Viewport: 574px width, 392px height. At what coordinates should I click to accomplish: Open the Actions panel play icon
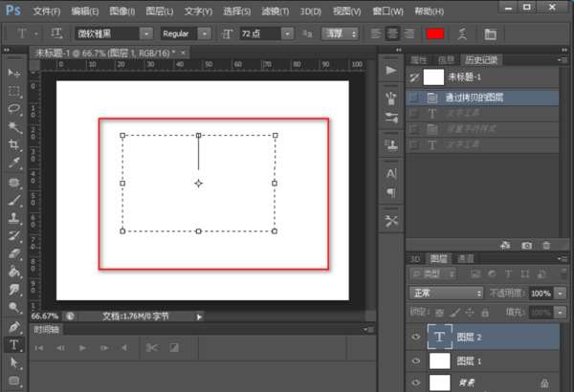tap(391, 70)
